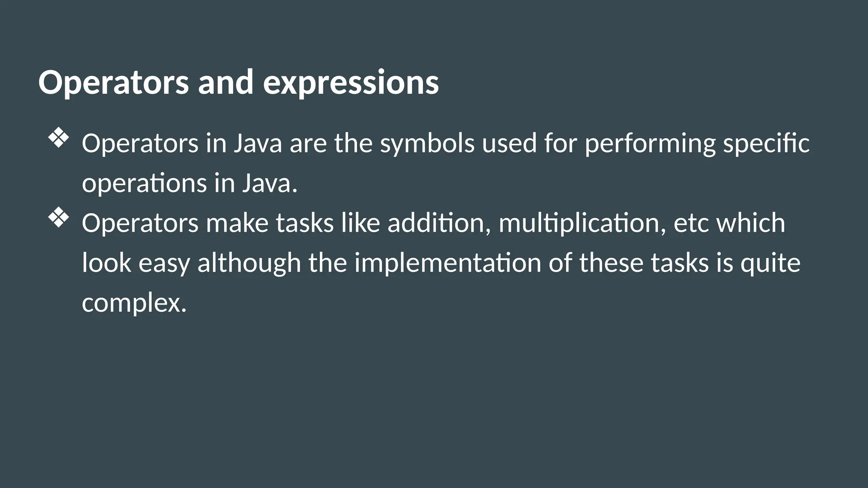The width and height of the screenshot is (868, 488).
Task: Click the second diamond bullet icon
Action: [x=58, y=218]
